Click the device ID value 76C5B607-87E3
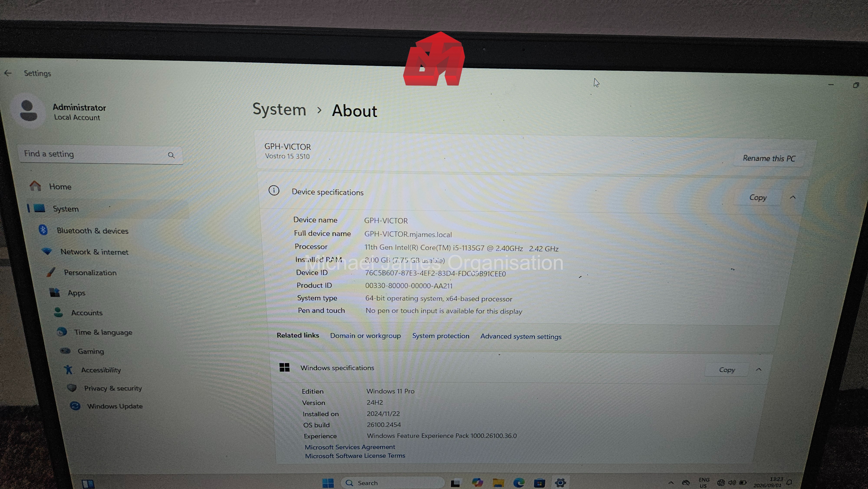 (x=435, y=274)
